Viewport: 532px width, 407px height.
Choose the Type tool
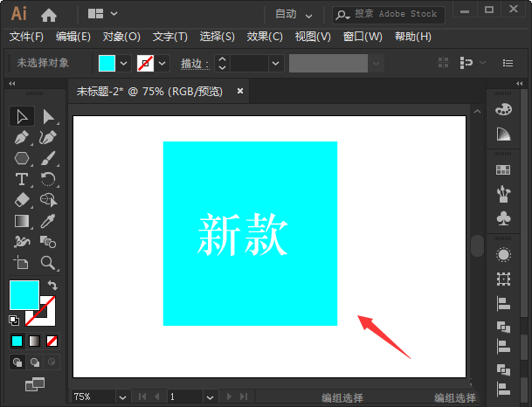click(x=23, y=179)
